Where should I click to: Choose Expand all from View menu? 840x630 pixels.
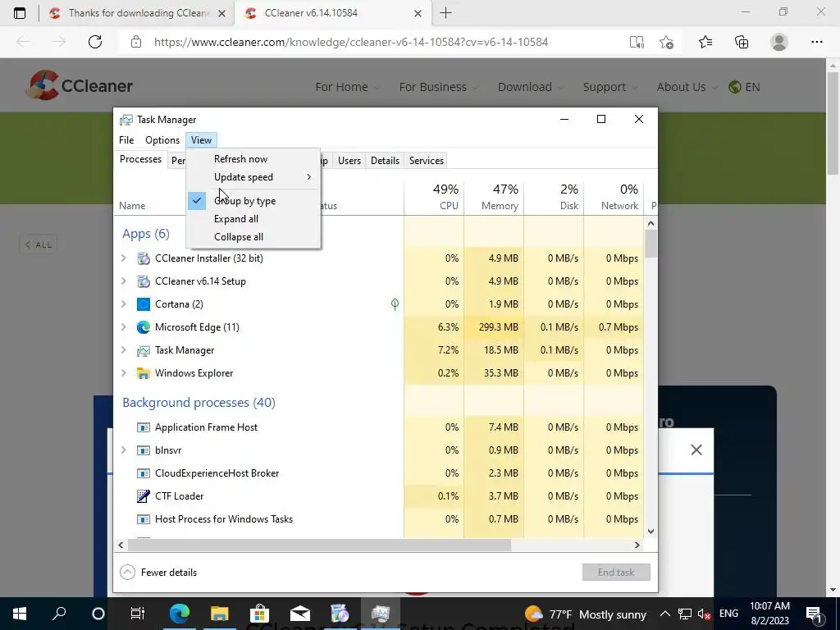point(253,219)
